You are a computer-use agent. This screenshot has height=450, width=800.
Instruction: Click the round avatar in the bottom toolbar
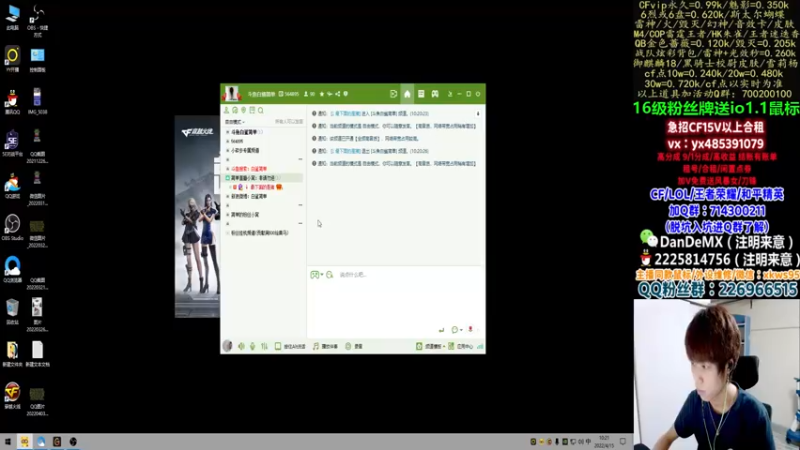click(228, 346)
